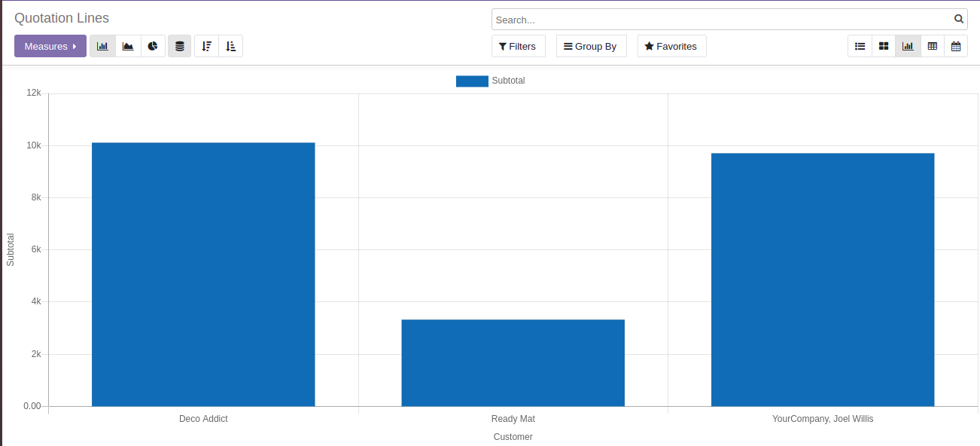Click the search magnifier icon
This screenshot has height=446, width=980.
click(x=959, y=20)
